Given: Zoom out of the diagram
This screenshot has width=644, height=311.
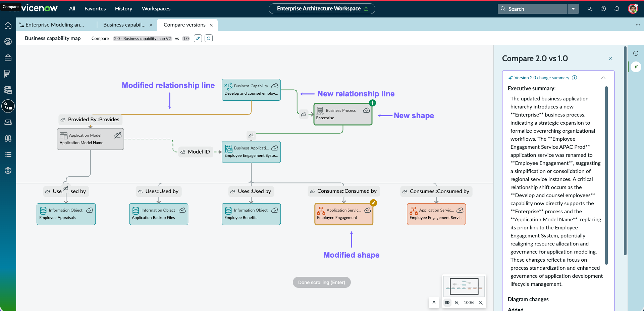Looking at the screenshot, I should 457,303.
